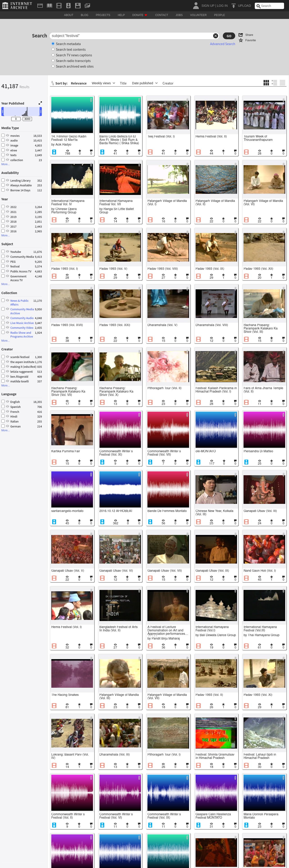289x868 pixels.
Task: Expand More creators list
Action: 5,386
